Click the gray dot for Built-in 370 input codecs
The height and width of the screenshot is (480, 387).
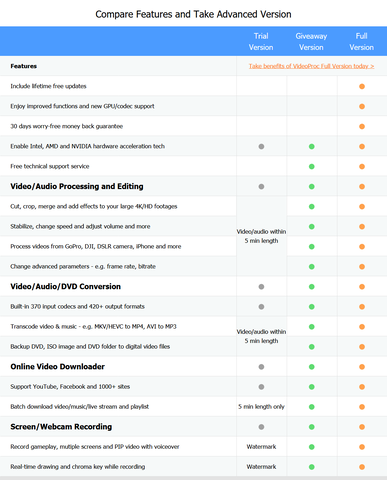coord(261,307)
